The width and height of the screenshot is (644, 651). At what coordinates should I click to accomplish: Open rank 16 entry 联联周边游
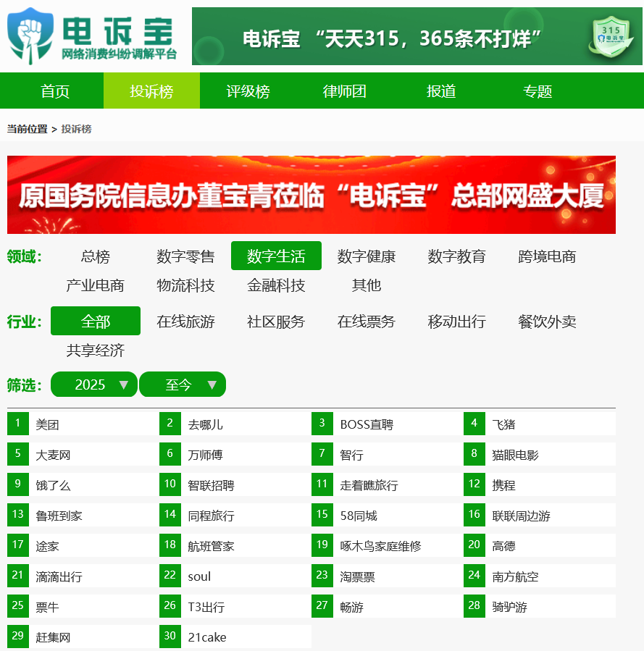point(540,515)
